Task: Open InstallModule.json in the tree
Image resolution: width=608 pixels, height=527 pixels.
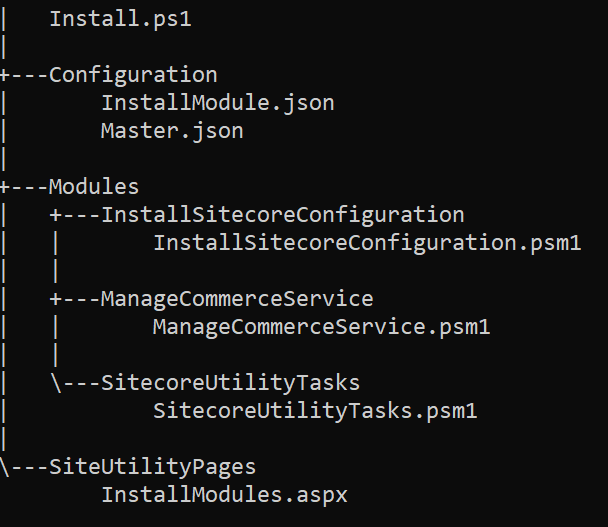Action: click(218, 102)
